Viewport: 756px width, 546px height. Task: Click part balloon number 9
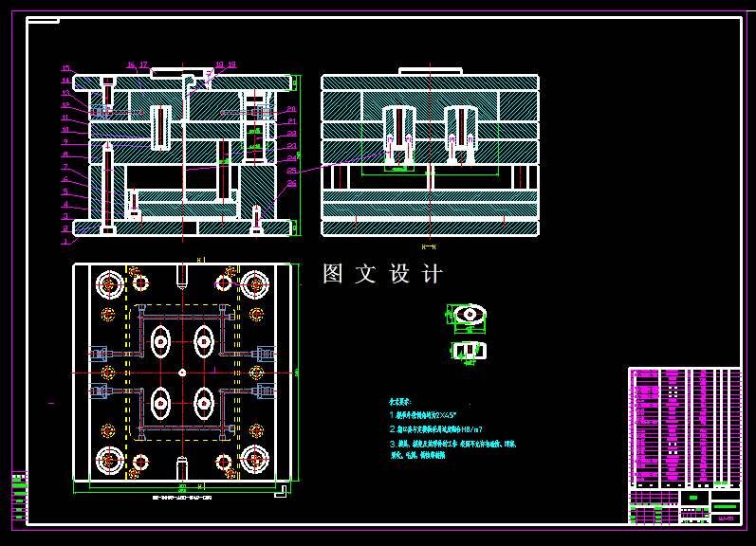pyautogui.click(x=65, y=142)
